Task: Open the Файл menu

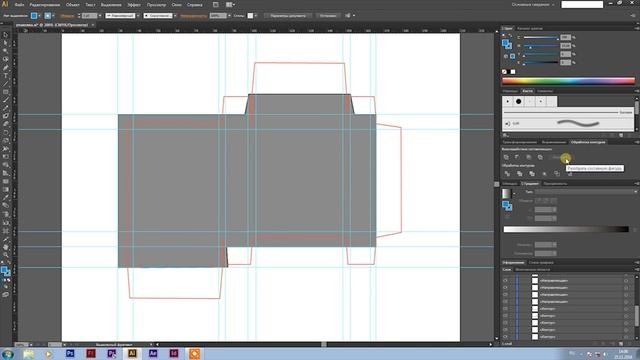Action: [x=19, y=5]
